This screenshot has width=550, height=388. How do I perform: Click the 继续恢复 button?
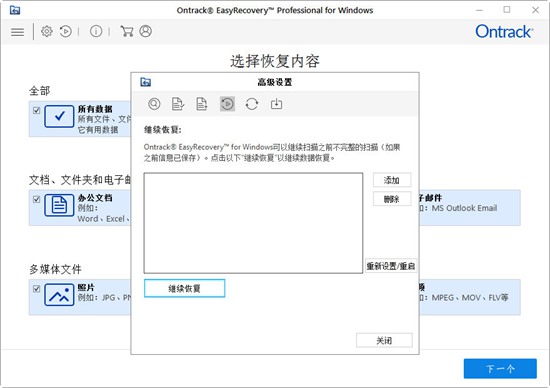pyautogui.click(x=185, y=288)
